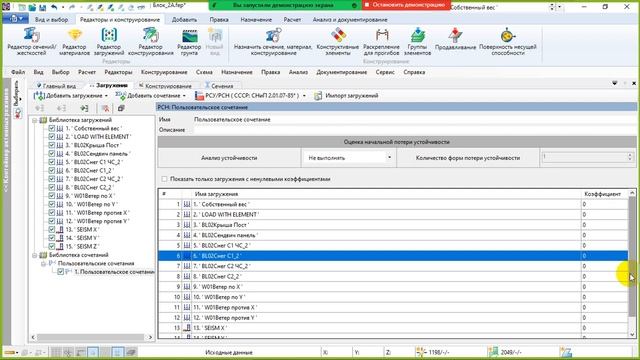This screenshot has height=360, width=640.
Task: Open Конструктивные элементы tool
Action: [x=338, y=41]
